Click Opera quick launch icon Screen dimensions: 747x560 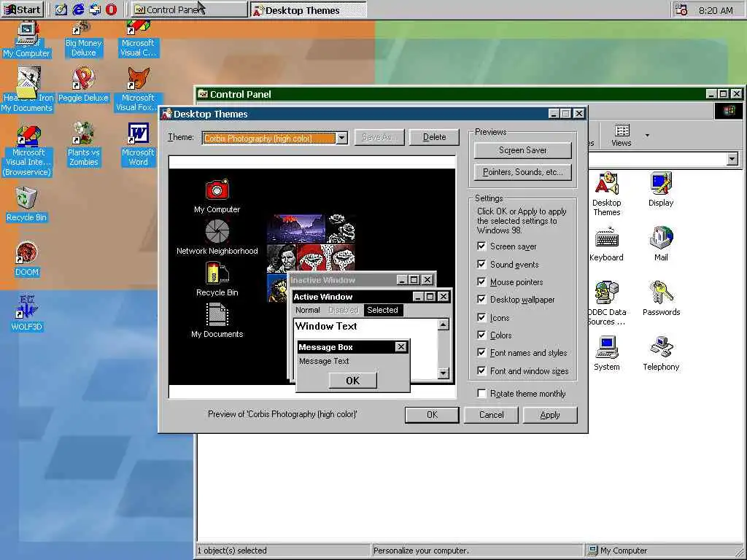pos(111,9)
